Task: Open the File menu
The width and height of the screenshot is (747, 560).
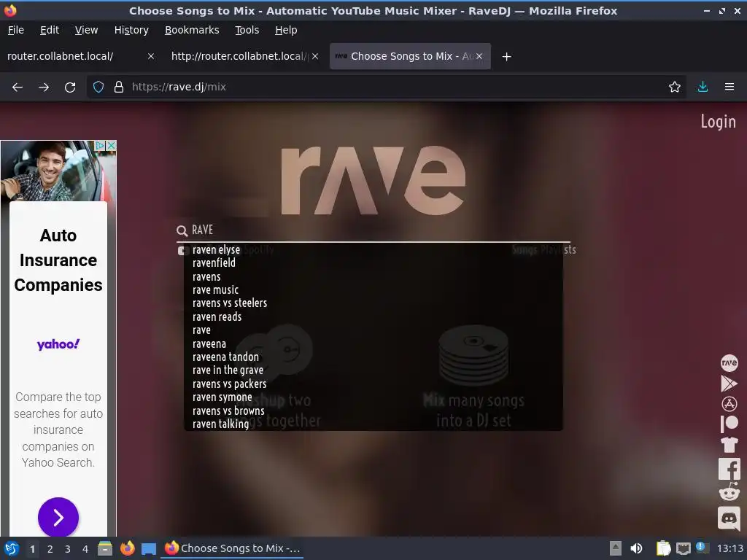Action: (x=16, y=30)
